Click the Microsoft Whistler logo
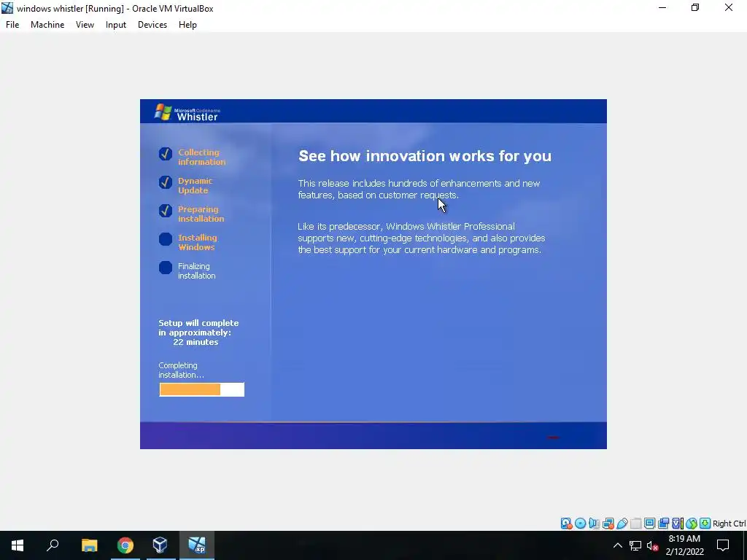The image size is (747, 560). 187,113
